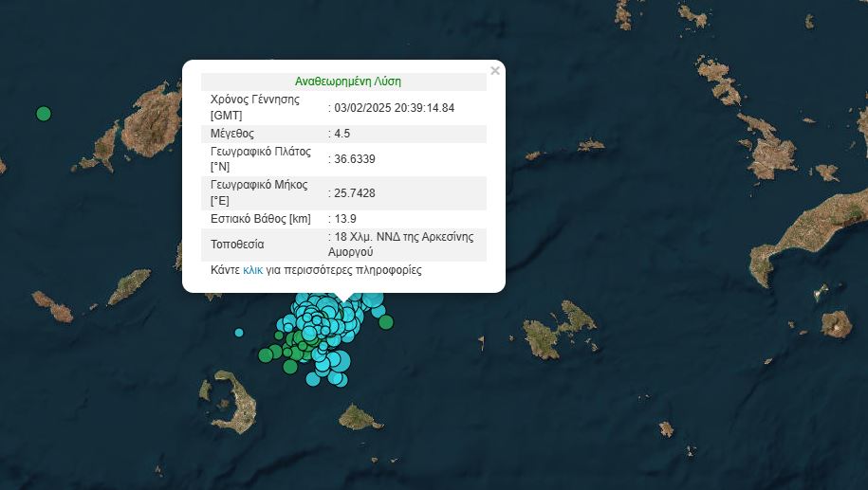Screen dimensions: 868x490
Task: Click the small isolated cyan marker west of the cluster
Action: (x=239, y=333)
